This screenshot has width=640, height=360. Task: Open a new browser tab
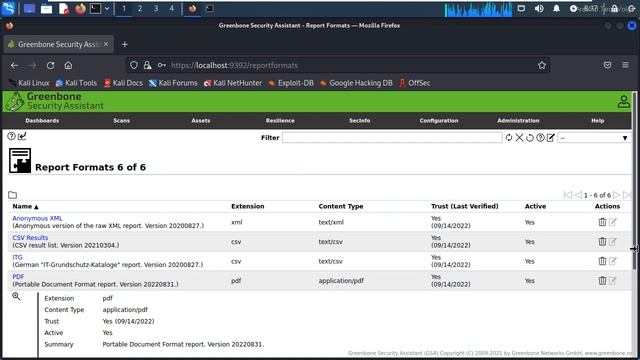click(x=125, y=44)
